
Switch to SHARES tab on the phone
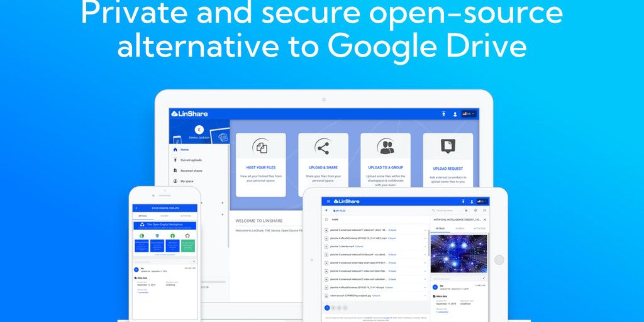(164, 216)
